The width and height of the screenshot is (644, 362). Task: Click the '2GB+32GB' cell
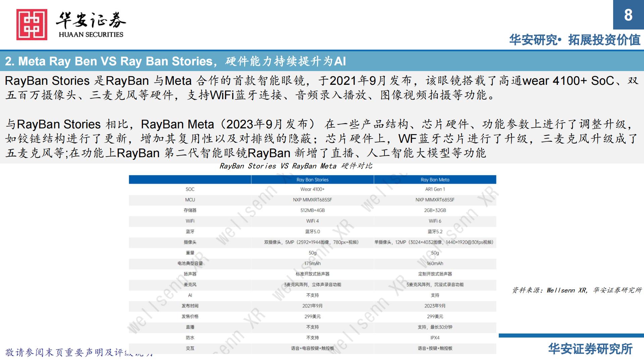coord(435,210)
